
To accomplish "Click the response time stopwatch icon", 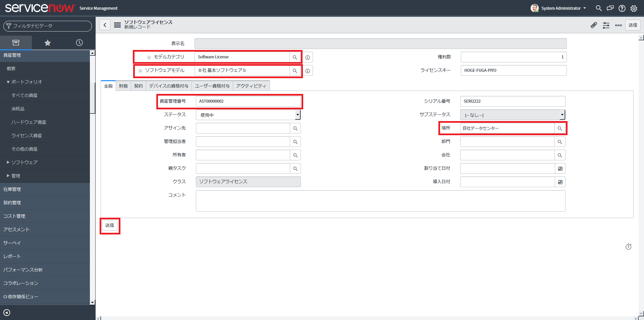I will point(629,247).
